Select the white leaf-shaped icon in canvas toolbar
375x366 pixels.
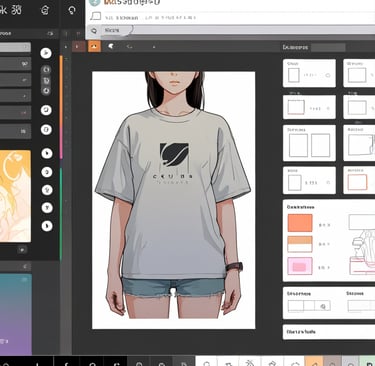111,47
